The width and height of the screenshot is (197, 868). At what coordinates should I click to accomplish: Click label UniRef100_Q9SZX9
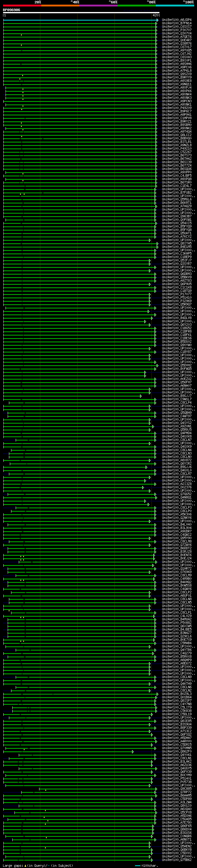point(177,74)
